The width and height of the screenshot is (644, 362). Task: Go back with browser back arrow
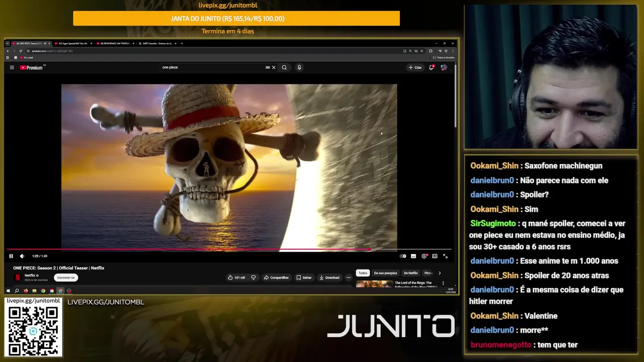(x=8, y=51)
